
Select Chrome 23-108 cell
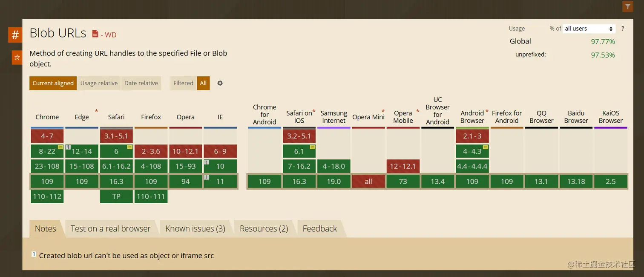pyautogui.click(x=47, y=166)
